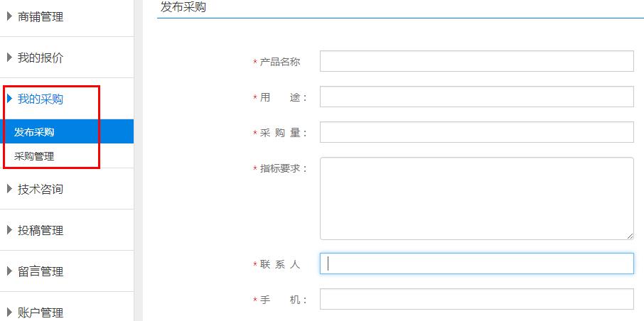Screen dimensions: 644x321
Task: Click the 用途 input field
Action: coord(477,97)
